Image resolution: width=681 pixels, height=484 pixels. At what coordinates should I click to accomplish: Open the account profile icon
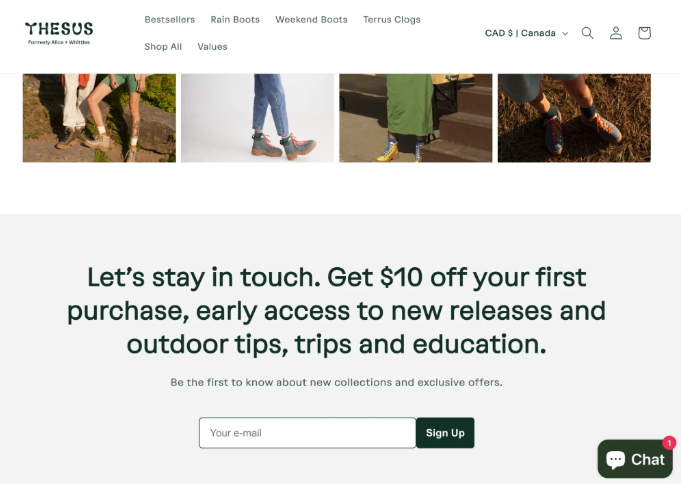tap(616, 33)
